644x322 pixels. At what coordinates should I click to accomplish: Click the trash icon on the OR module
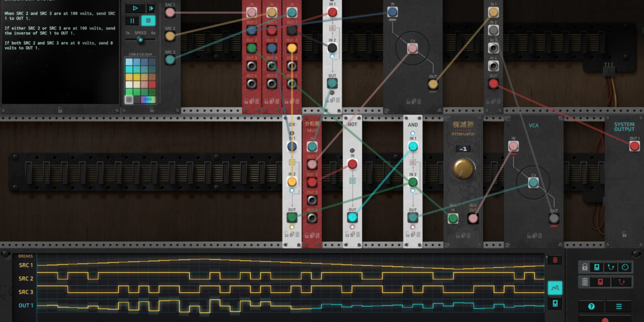click(x=297, y=234)
